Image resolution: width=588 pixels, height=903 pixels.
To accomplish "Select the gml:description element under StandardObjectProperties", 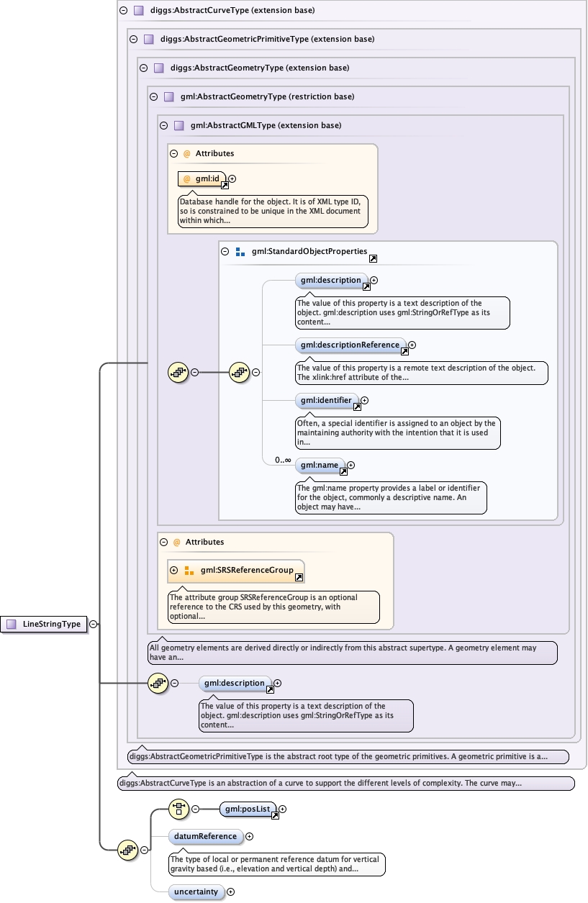I will click(x=330, y=280).
